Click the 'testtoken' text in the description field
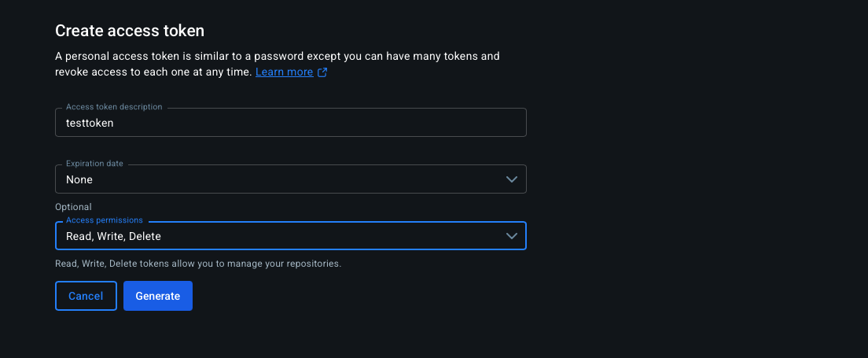 (90, 123)
